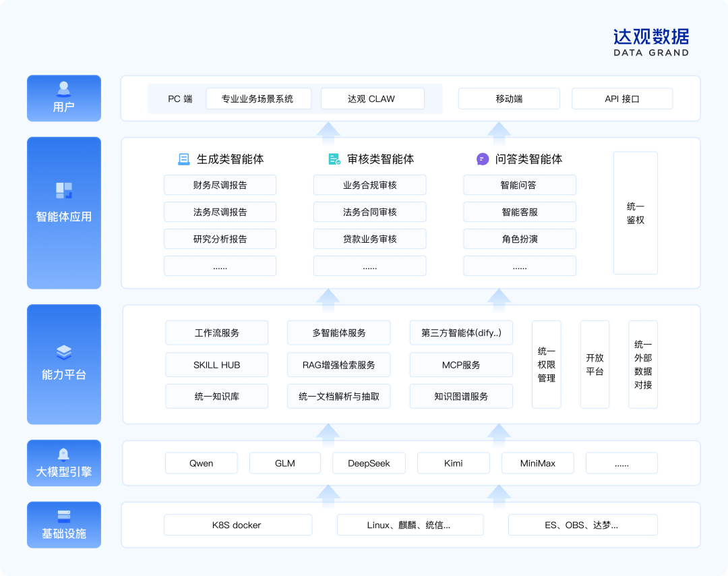Screen dimensions: 728x576
Task: Select the 达观 CLAW box
Action: coord(372,98)
